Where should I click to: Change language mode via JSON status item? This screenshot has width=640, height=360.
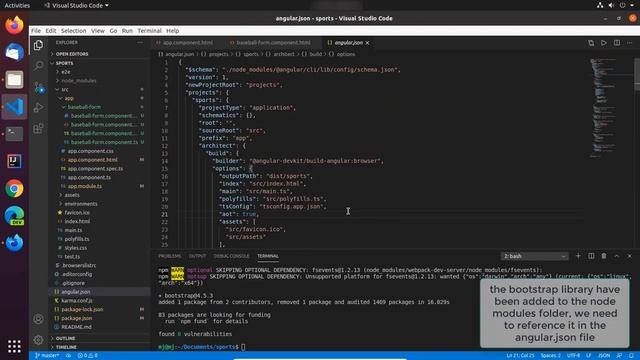[604, 356]
